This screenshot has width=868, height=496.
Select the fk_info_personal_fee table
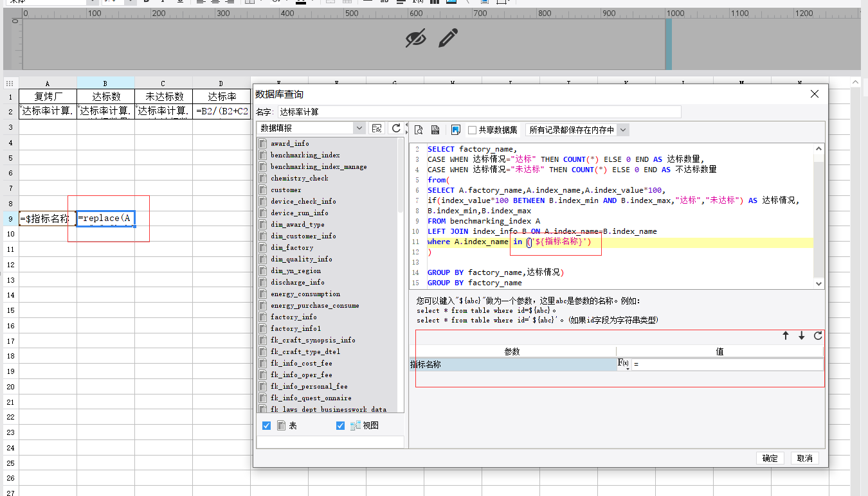tap(309, 386)
